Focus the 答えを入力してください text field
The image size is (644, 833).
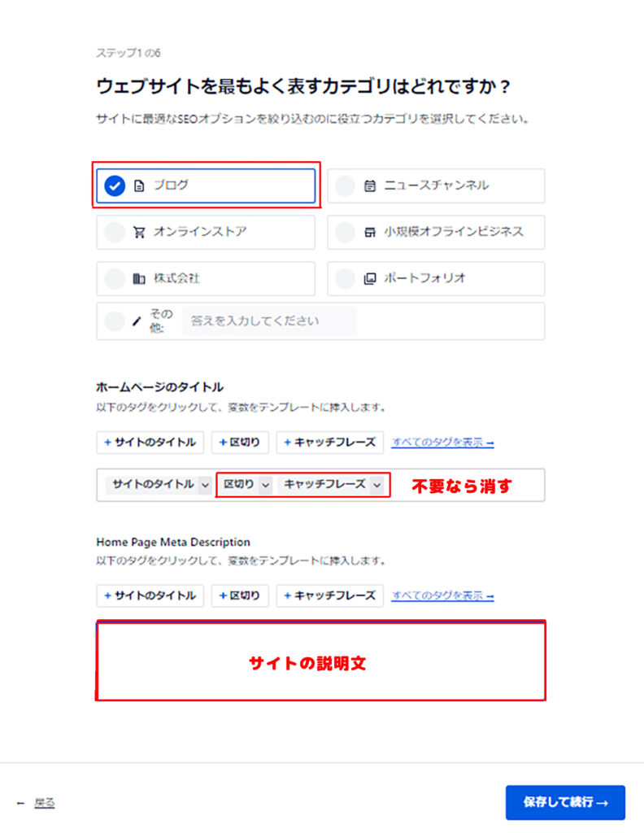[270, 321]
